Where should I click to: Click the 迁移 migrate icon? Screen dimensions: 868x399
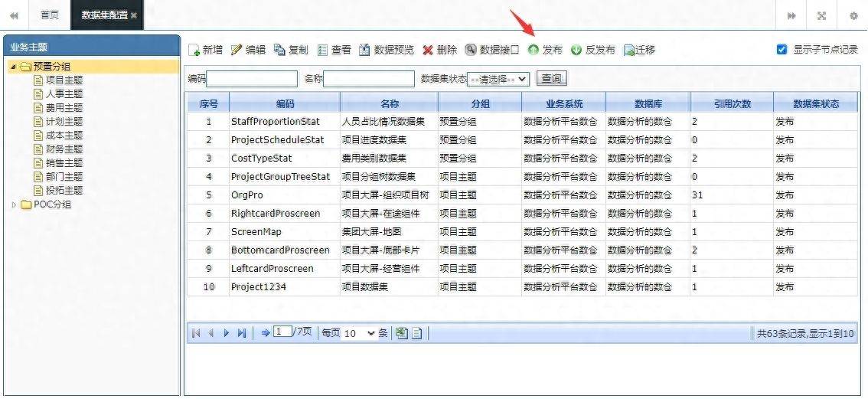pos(629,51)
